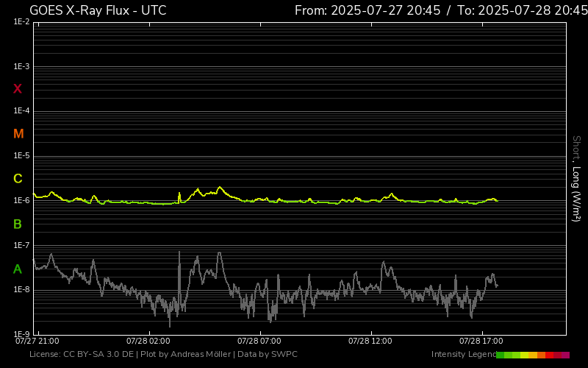Select the yellow C flare class label
Viewport: 588px width, 368px height.
pos(18,179)
